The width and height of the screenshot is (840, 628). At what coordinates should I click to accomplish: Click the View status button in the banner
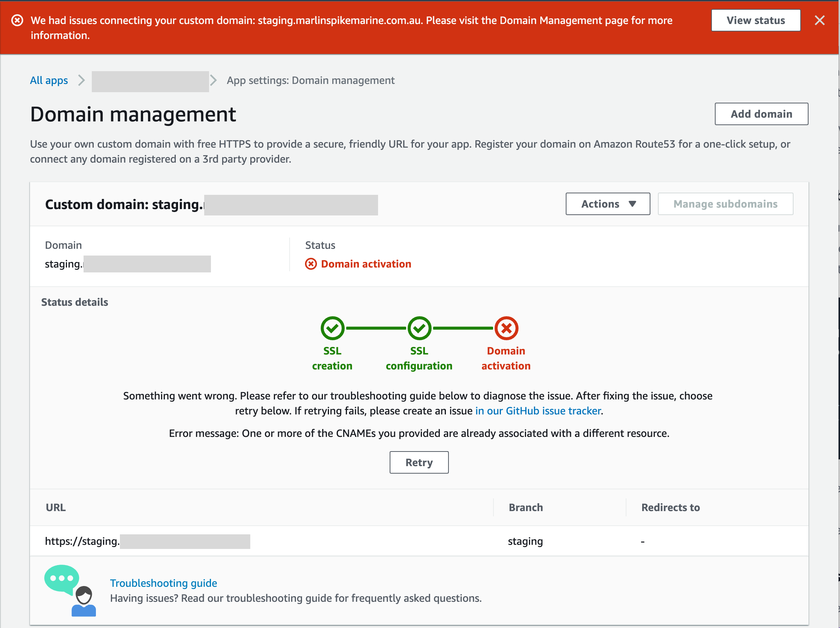click(x=755, y=20)
